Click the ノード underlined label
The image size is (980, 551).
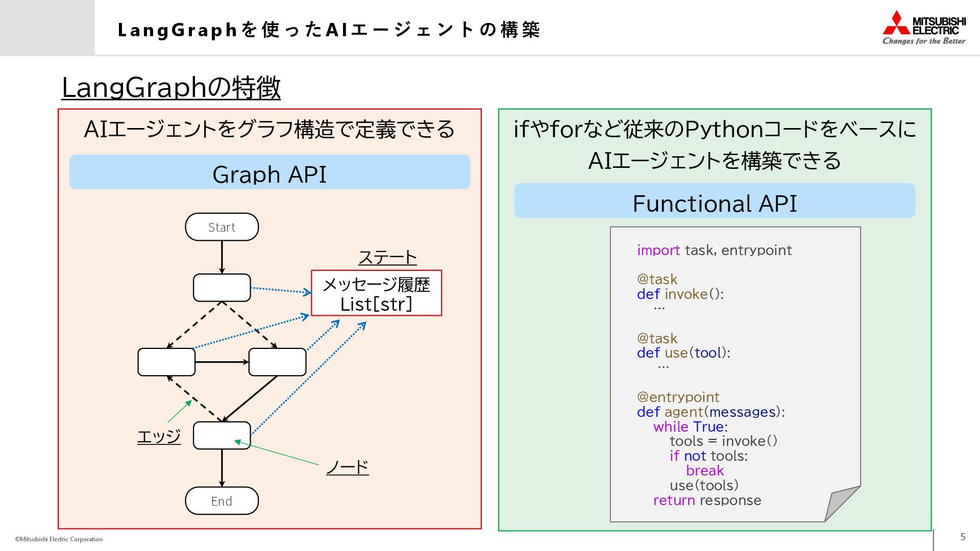[347, 467]
